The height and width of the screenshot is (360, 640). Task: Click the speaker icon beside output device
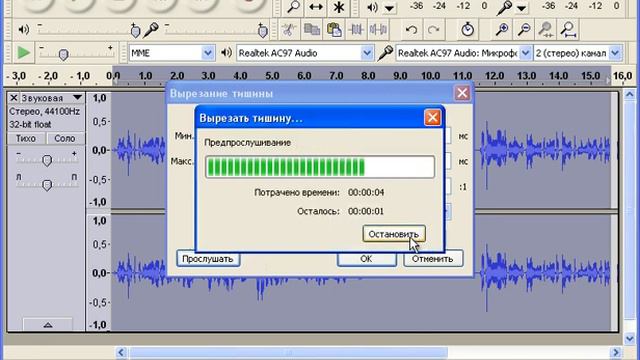pos(226,52)
